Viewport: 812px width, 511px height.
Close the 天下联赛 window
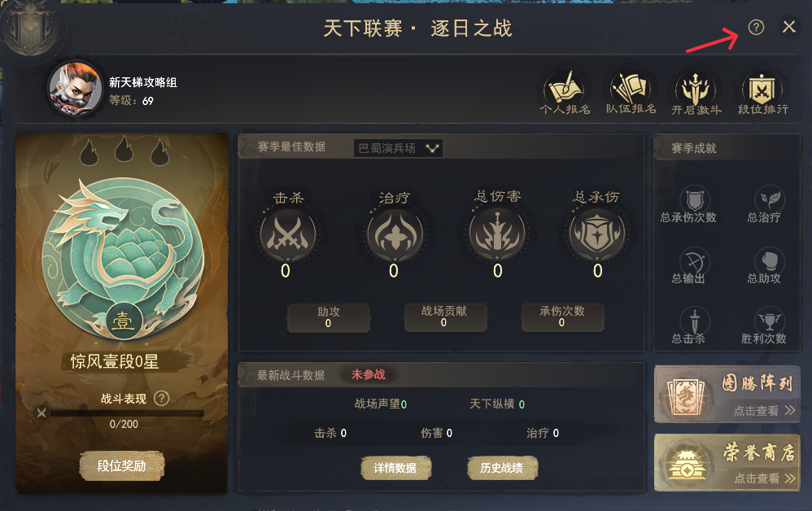pos(788,26)
